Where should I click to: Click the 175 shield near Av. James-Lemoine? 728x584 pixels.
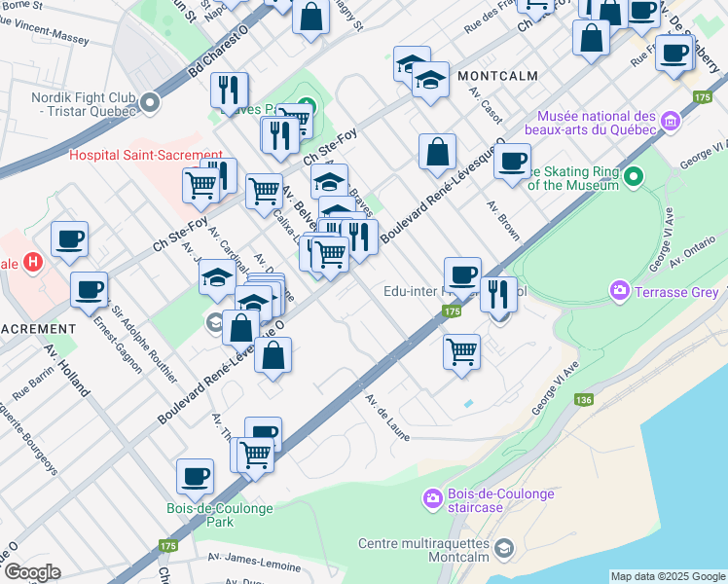(x=168, y=545)
